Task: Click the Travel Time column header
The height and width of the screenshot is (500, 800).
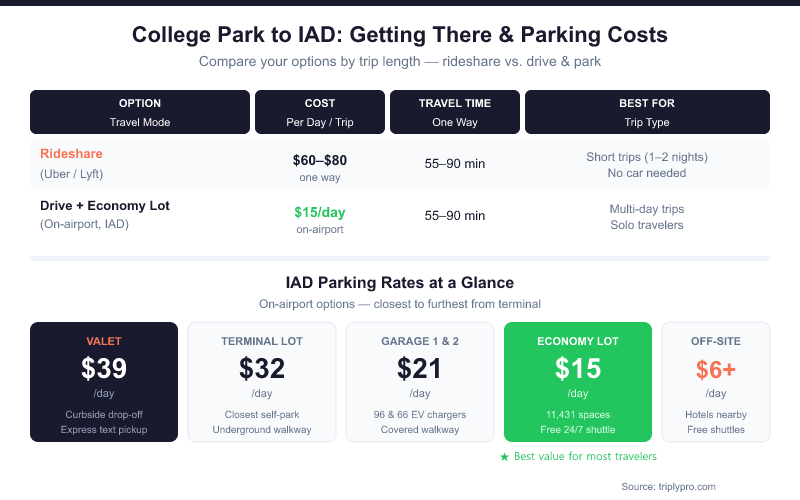Action: [x=454, y=112]
